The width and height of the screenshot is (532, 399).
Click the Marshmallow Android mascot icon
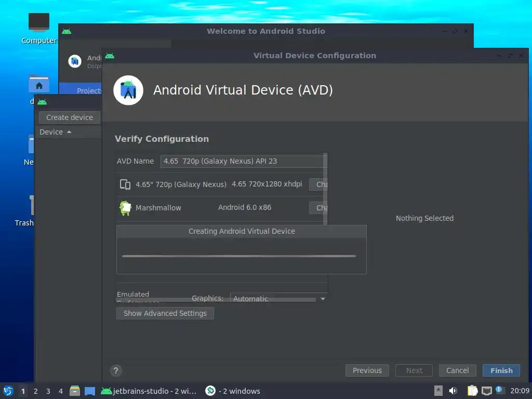(125, 208)
